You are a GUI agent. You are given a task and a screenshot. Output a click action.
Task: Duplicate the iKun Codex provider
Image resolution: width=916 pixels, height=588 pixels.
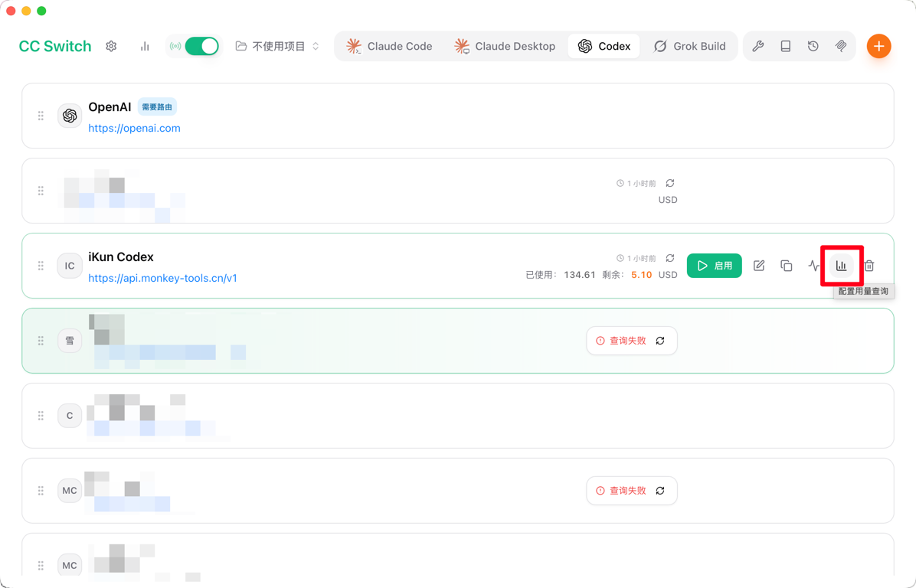point(787,266)
